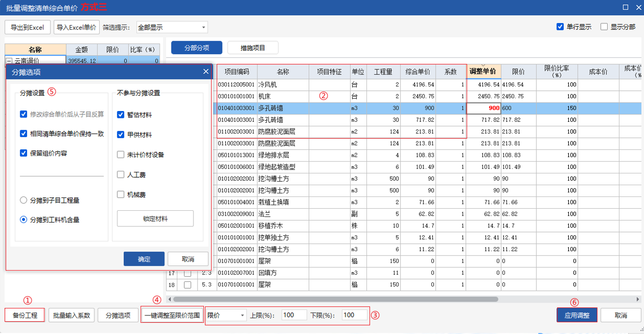644x334 pixels.
Task: Click code cell 050101013001
Action: click(237, 155)
